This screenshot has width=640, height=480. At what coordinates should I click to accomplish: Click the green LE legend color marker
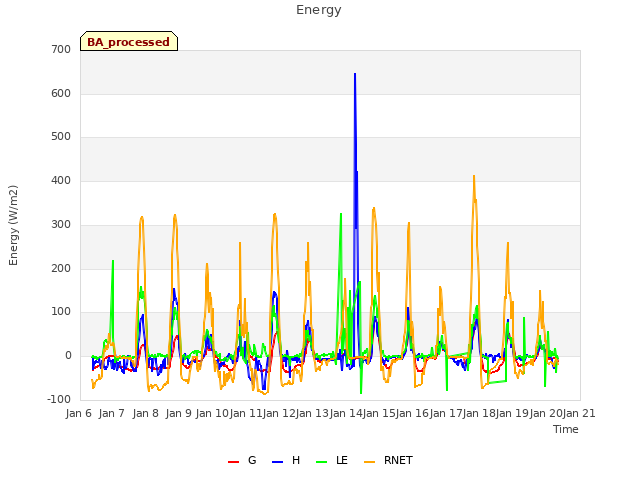[322, 462]
